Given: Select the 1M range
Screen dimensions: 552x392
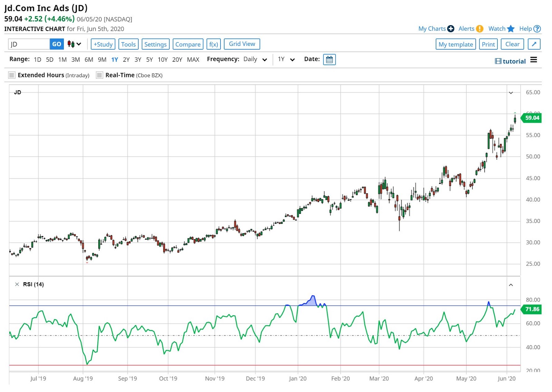Looking at the screenshot, I should [x=62, y=60].
